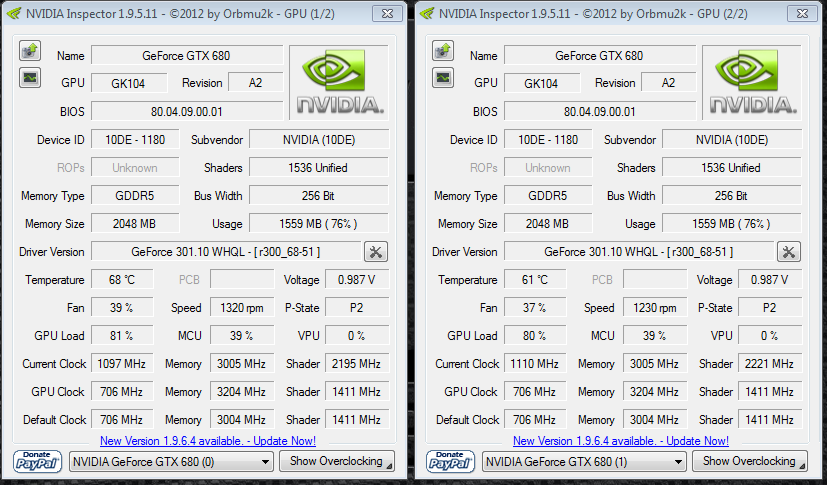Image resolution: width=827 pixels, height=485 pixels.
Task: Click P-State value P2 in GPU (2/2) window
Action: 770,308
